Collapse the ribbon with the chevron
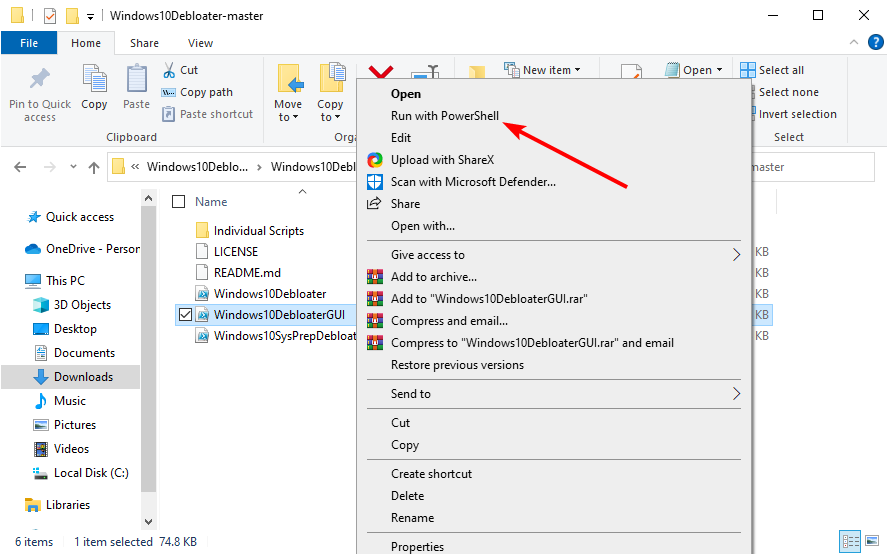 coord(854,42)
